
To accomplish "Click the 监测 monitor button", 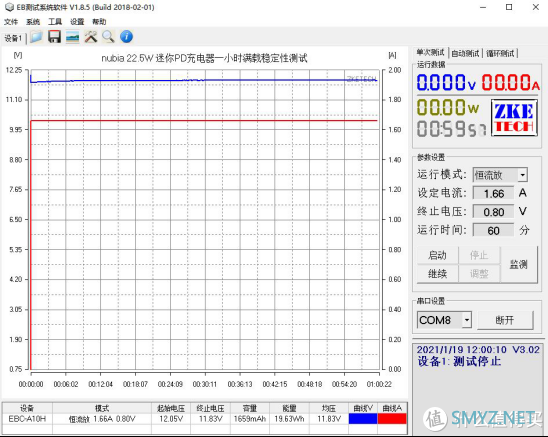I will 519,264.
